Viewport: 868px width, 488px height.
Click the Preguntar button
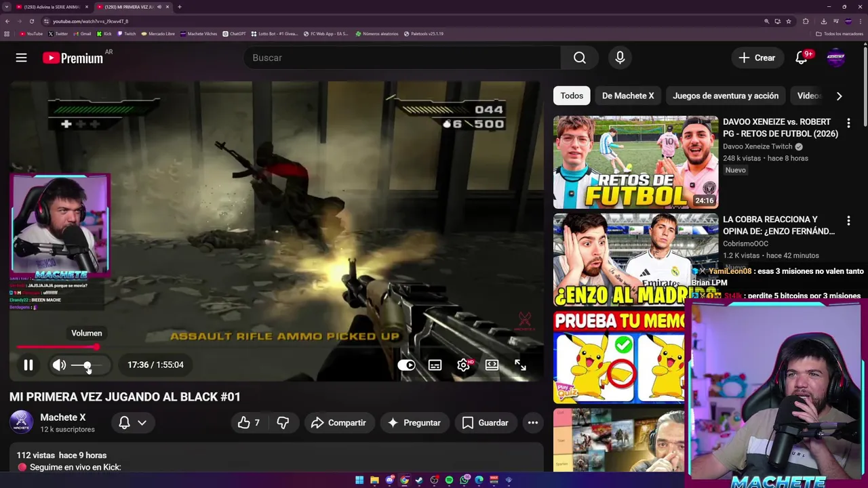coord(414,423)
